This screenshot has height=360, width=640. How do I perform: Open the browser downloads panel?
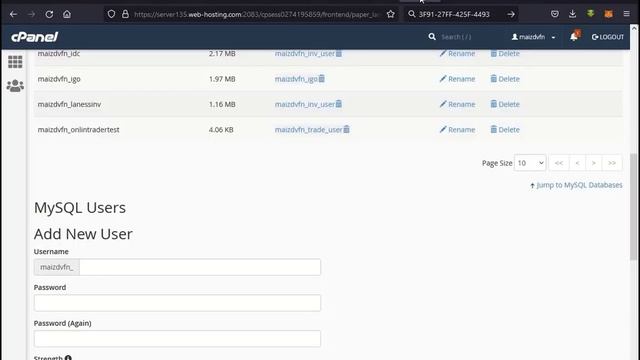(x=572, y=14)
